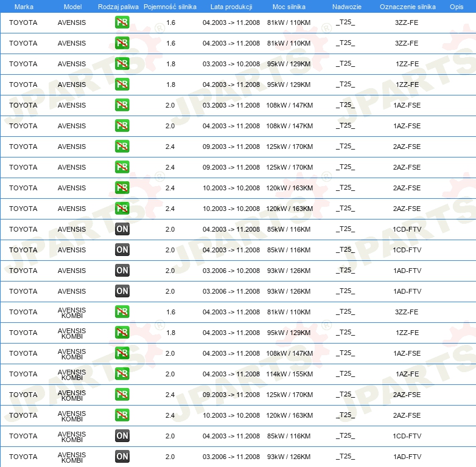Click the Marka column header
This screenshot has width=476, height=467.
[24, 7]
